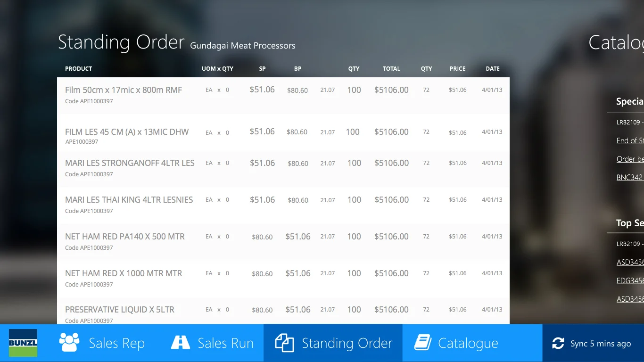This screenshot has height=362, width=644.
Task: Click date 4/01/13 in Film 50cm row
Action: point(492,90)
